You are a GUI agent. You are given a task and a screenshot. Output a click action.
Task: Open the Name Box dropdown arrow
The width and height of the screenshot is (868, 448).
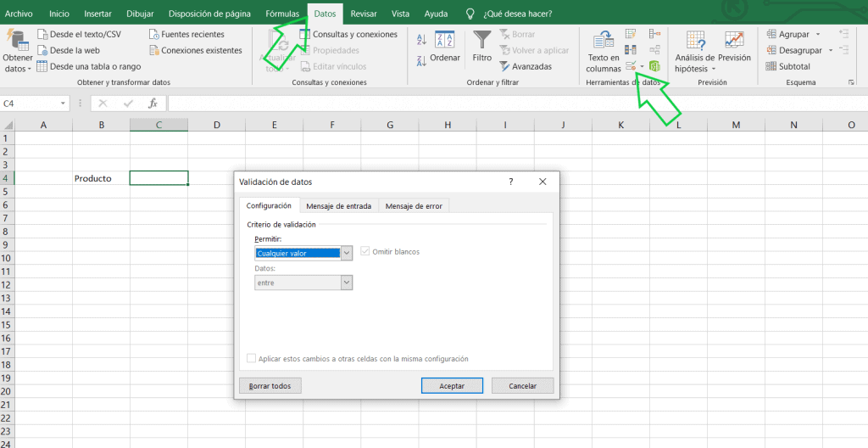click(63, 104)
